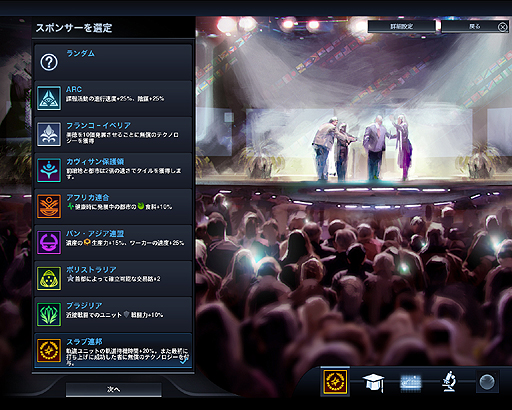Click the フランコ-イベリア sponsor title
This screenshot has width=512, height=410.
[98, 126]
